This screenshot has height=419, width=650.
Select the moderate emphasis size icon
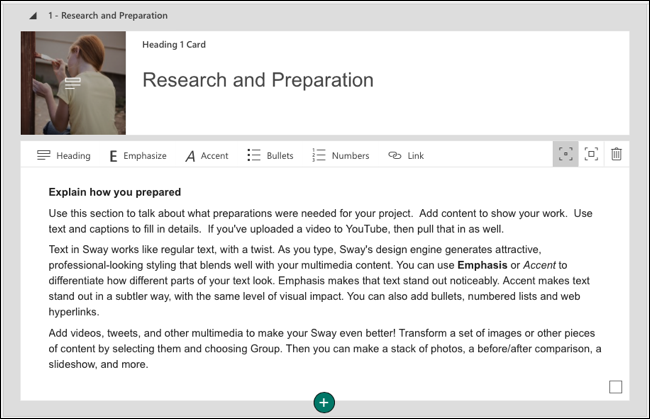(x=591, y=154)
